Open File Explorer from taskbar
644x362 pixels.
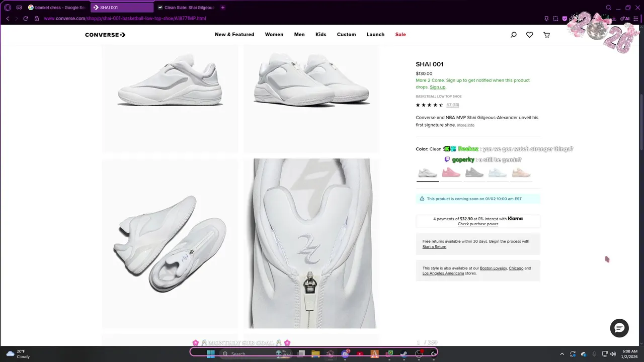[315, 353]
